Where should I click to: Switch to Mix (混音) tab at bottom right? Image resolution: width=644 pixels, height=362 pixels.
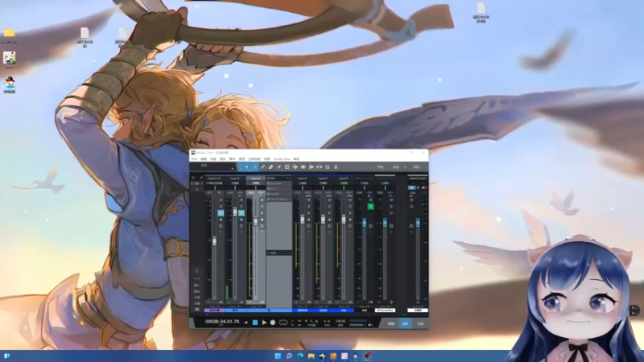click(x=405, y=324)
